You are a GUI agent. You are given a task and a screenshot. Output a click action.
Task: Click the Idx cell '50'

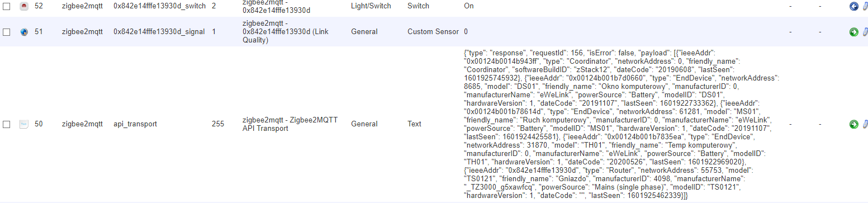39,124
